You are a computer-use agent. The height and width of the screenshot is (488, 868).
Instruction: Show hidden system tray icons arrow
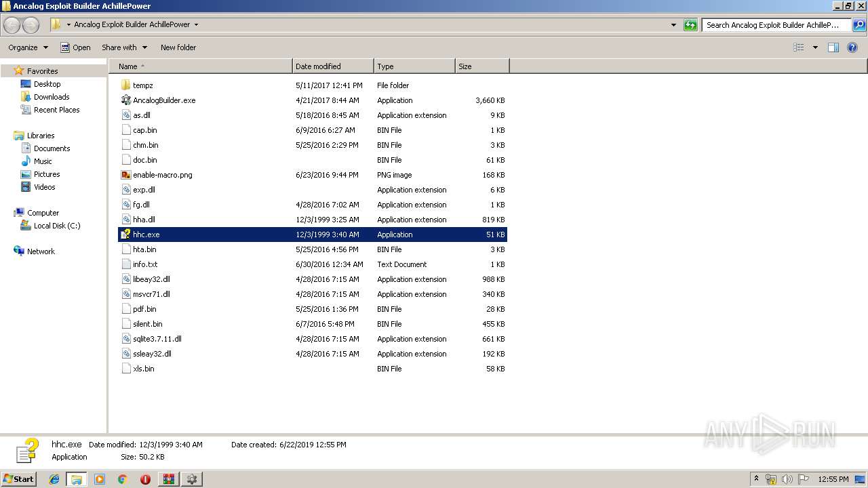click(x=756, y=479)
